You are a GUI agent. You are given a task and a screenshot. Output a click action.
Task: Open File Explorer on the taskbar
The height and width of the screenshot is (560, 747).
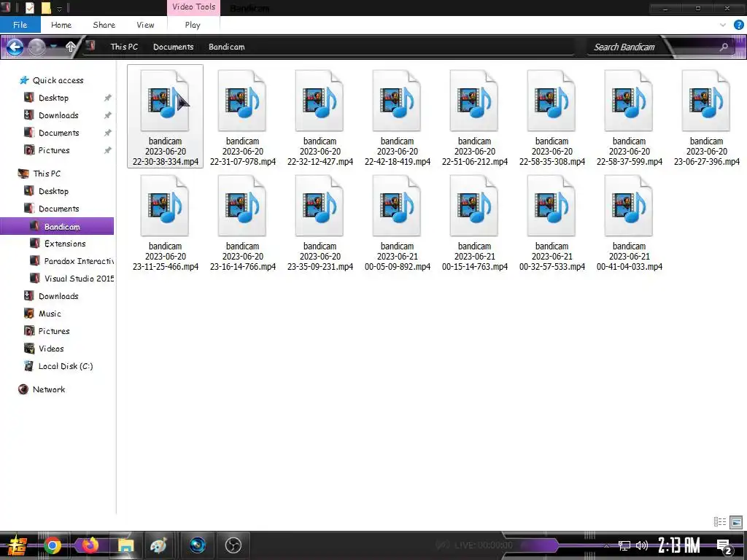(125, 545)
